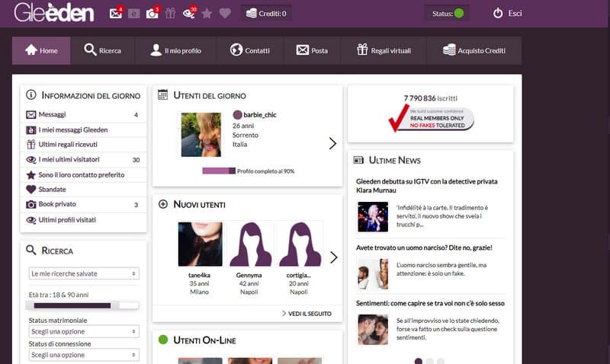
Task: Open the barbie_chic profile photo
Action: point(200,135)
